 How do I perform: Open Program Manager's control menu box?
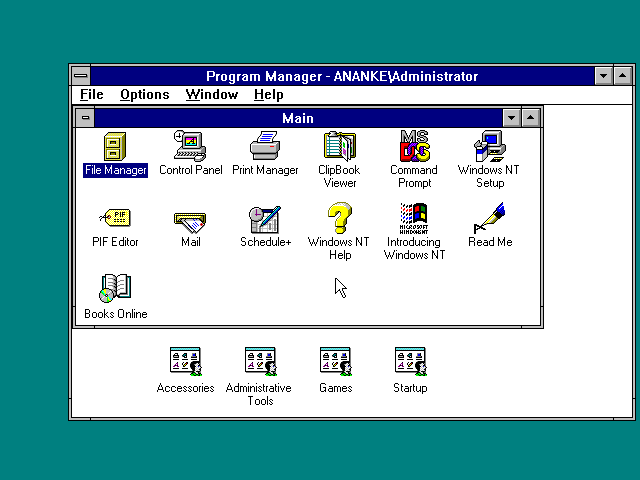(x=80, y=76)
